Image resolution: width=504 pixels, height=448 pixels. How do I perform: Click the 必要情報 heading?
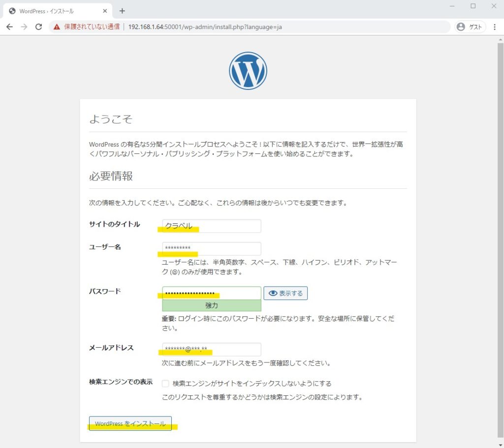pos(111,176)
